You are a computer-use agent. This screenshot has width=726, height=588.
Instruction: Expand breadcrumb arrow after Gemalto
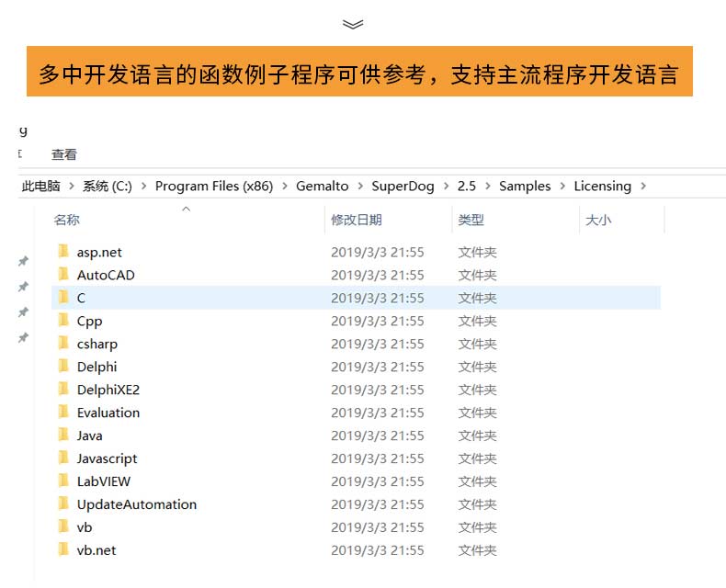360,187
